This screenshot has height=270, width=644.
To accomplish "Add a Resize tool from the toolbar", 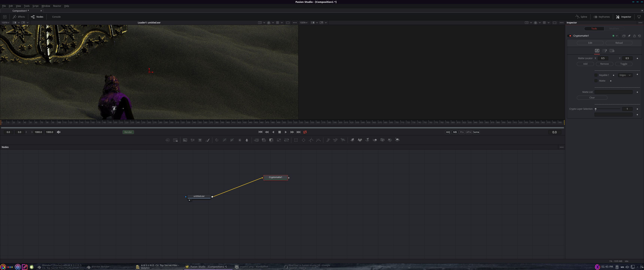I will click(279, 140).
